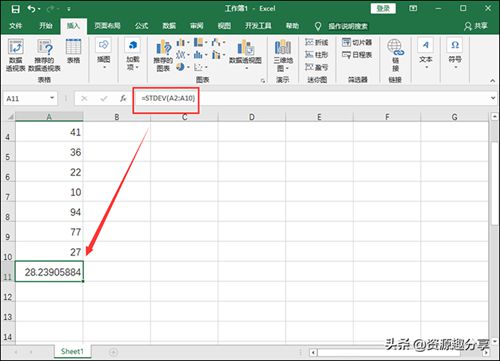
Task: Open the File menu tab
Action: (16, 26)
